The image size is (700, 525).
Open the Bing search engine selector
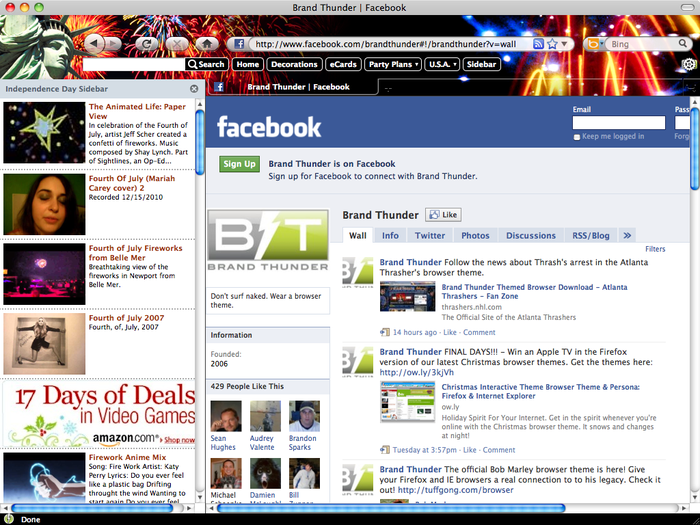tap(596, 44)
